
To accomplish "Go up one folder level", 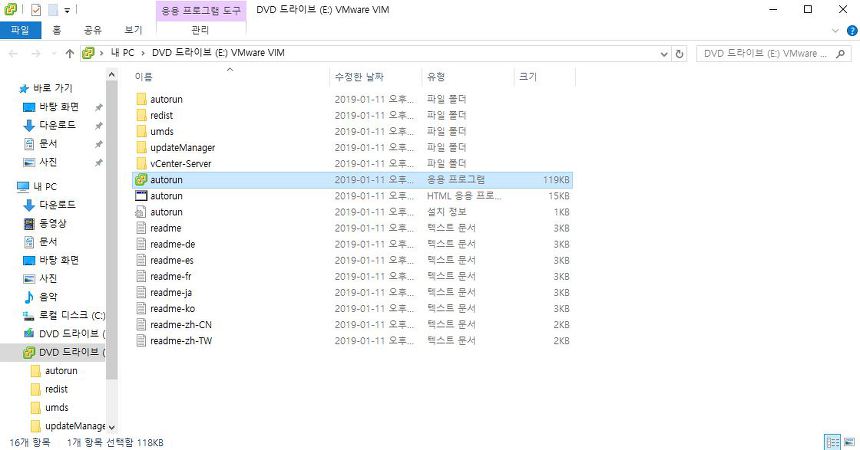I will click(x=70, y=53).
